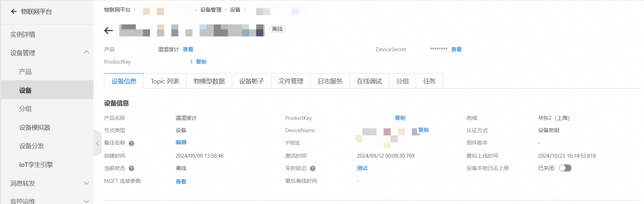Image resolution: width=644 pixels, height=204 pixels.
Task: Click the back arrow beside 物联网平台 title
Action: coord(14,11)
